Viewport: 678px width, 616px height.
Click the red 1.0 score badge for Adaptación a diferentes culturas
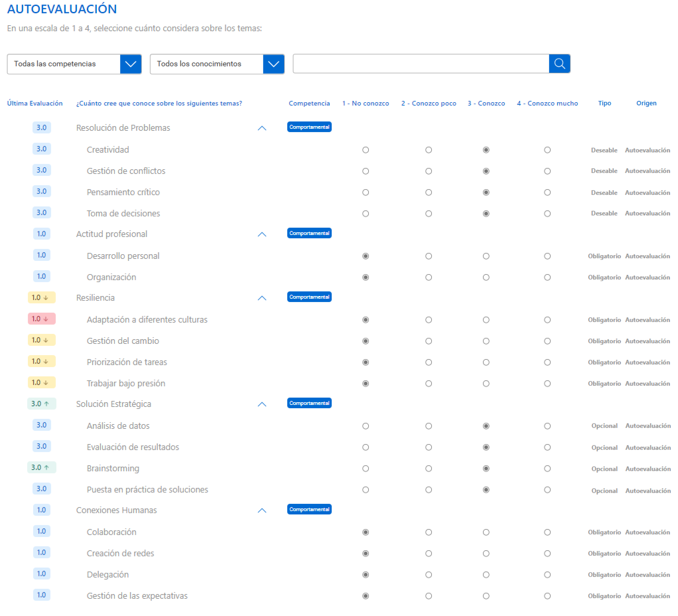point(41,319)
